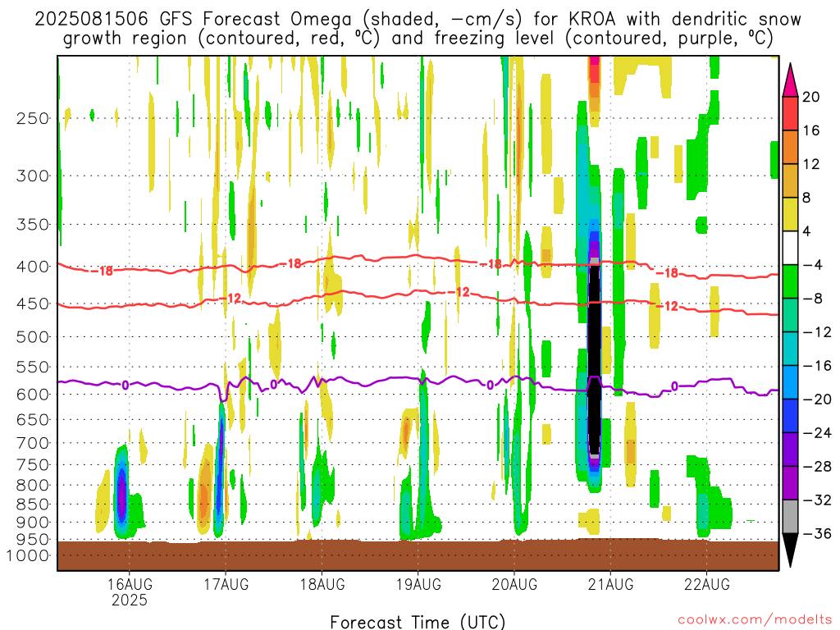Click the colorbar value label 20

tap(811, 97)
